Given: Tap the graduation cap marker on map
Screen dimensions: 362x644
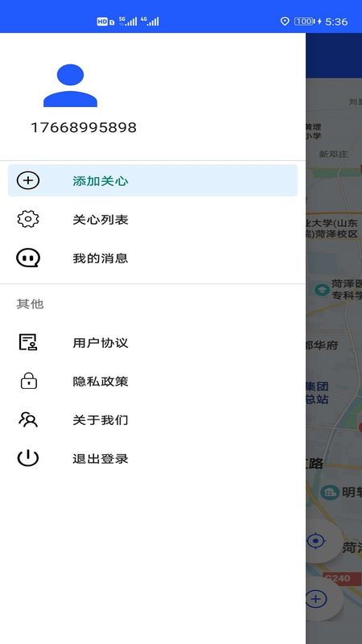Looking at the screenshot, I should click(323, 290).
